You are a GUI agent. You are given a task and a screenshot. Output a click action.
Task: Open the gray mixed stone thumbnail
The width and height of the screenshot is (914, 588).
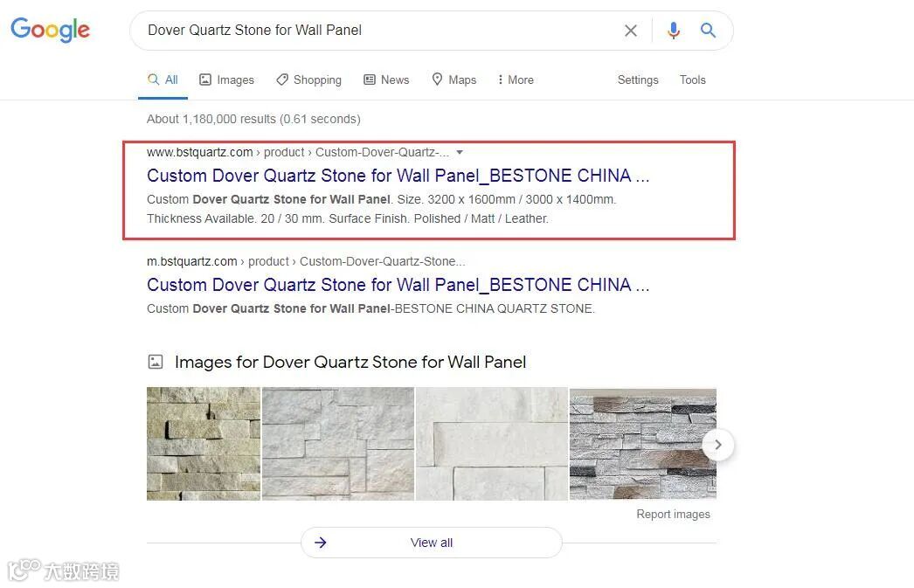(x=643, y=444)
